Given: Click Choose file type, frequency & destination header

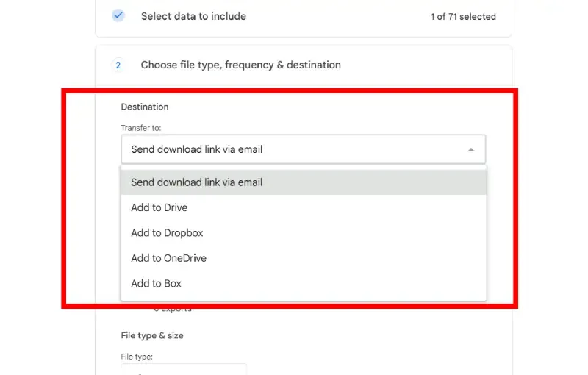Looking at the screenshot, I should [x=241, y=65].
